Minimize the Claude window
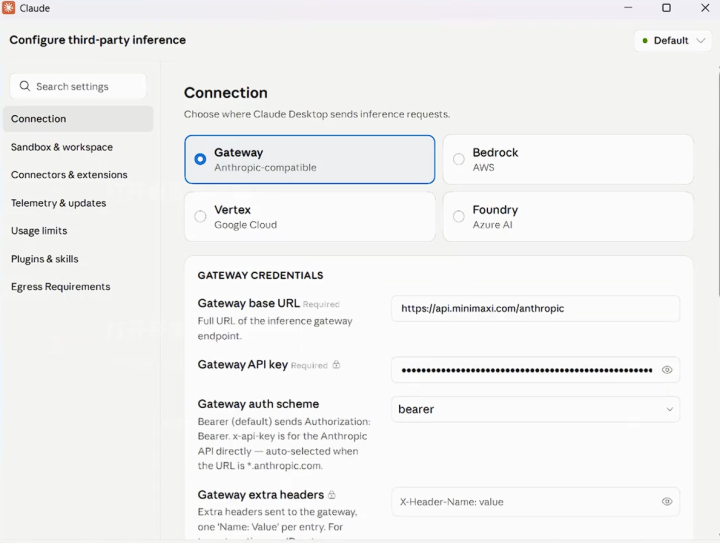 (x=628, y=8)
